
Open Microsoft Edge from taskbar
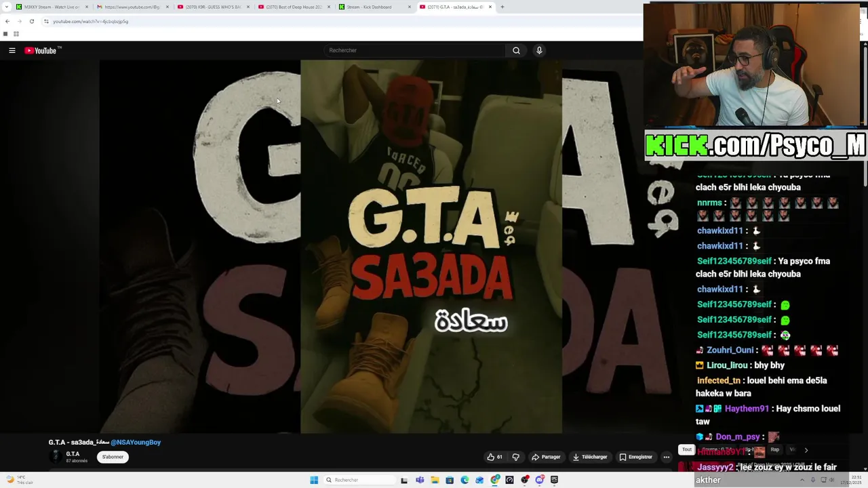click(465, 480)
